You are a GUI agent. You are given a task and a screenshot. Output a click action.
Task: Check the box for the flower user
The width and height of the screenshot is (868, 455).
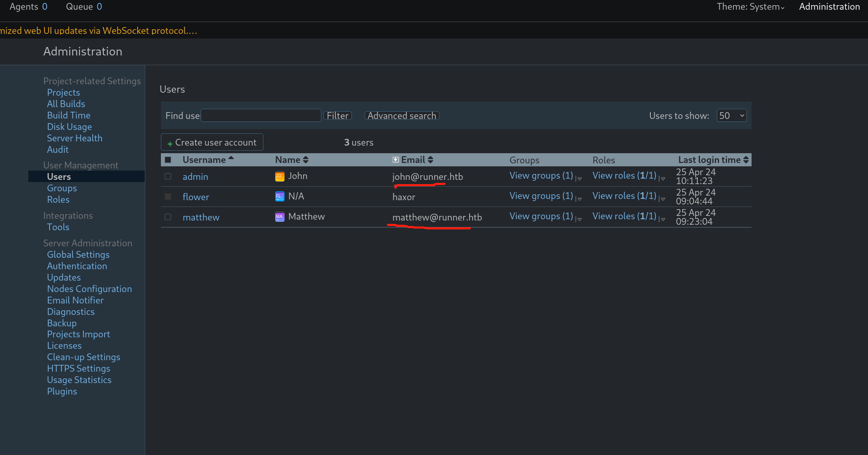tap(168, 197)
